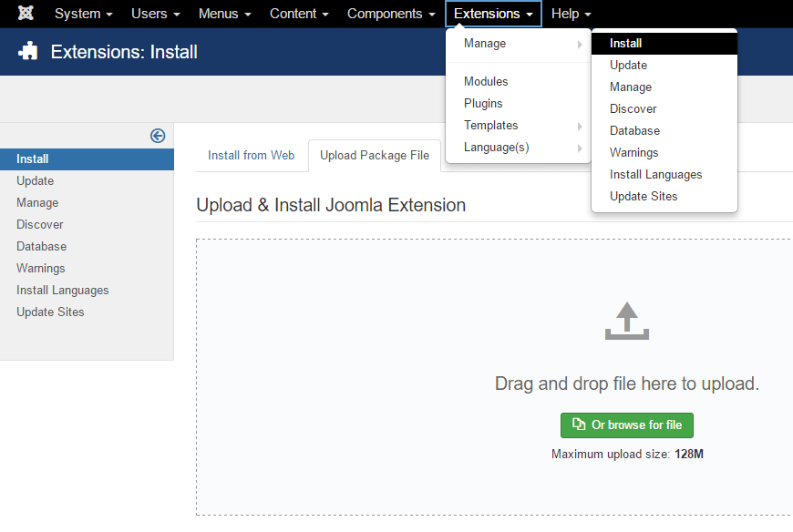The image size is (793, 532).
Task: Open the Users menu
Action: (x=155, y=14)
